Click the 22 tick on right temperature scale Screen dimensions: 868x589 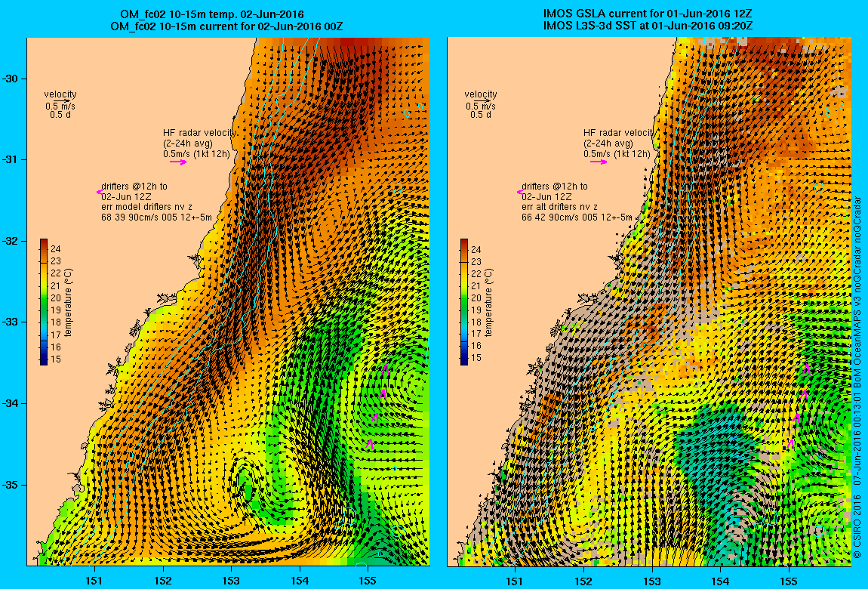click(x=476, y=273)
